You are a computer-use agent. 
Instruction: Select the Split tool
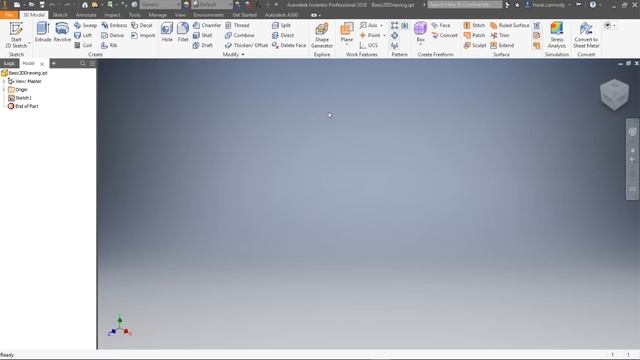tap(281, 25)
